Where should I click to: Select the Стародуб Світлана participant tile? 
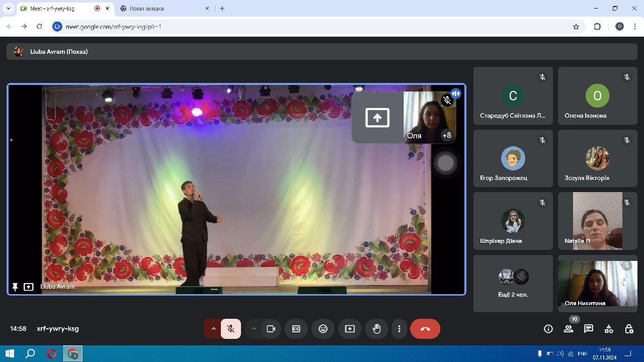tap(513, 96)
